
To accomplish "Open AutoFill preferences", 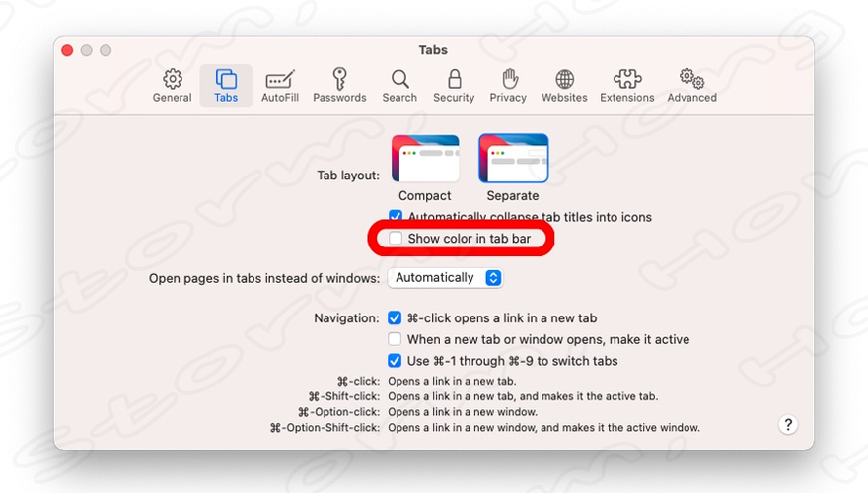I will [280, 86].
